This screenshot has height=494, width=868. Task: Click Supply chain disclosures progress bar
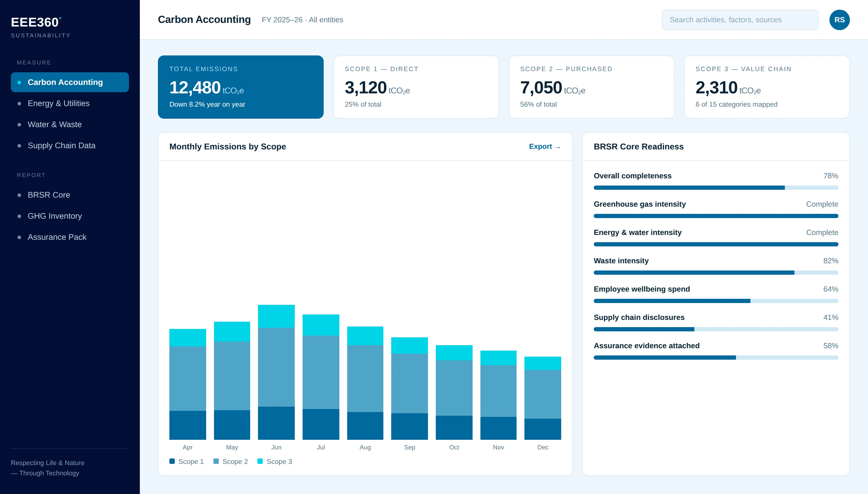coord(715,329)
